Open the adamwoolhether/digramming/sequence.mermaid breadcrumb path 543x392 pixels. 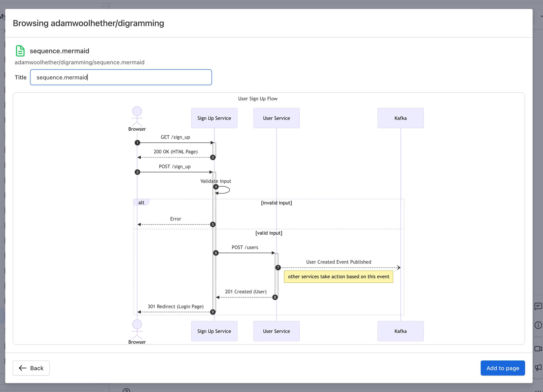pos(80,62)
